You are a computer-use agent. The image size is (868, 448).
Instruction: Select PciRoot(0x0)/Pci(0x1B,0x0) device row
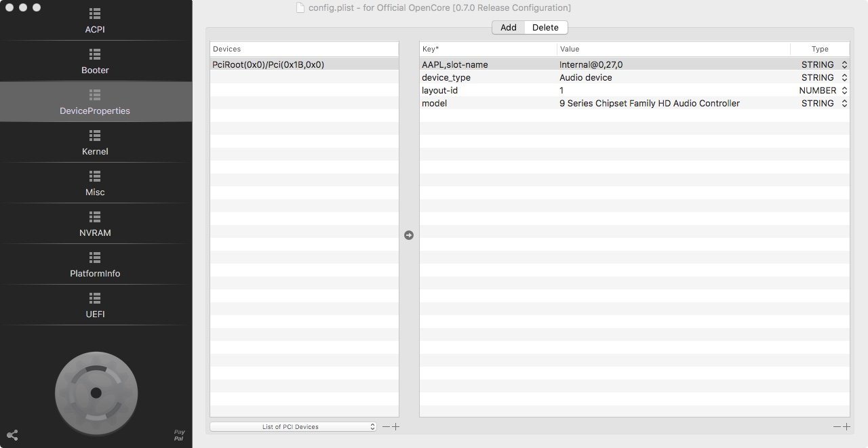click(304, 64)
